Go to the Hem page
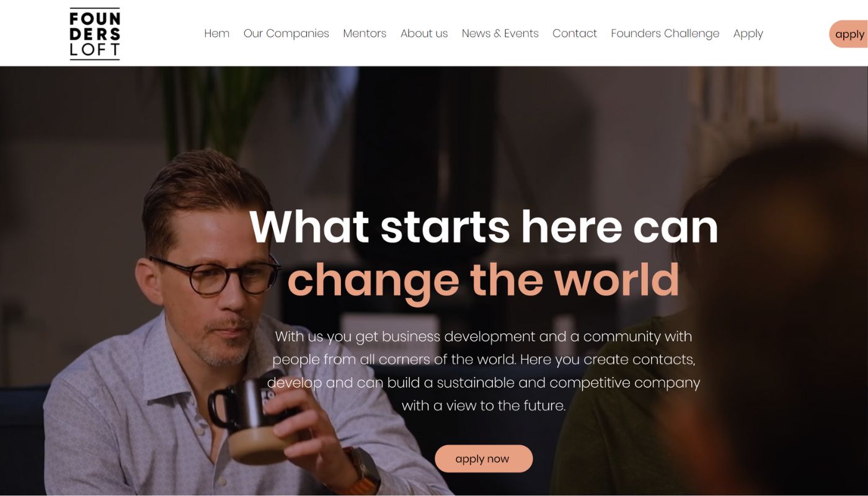This screenshot has height=496, width=868. pyautogui.click(x=217, y=33)
